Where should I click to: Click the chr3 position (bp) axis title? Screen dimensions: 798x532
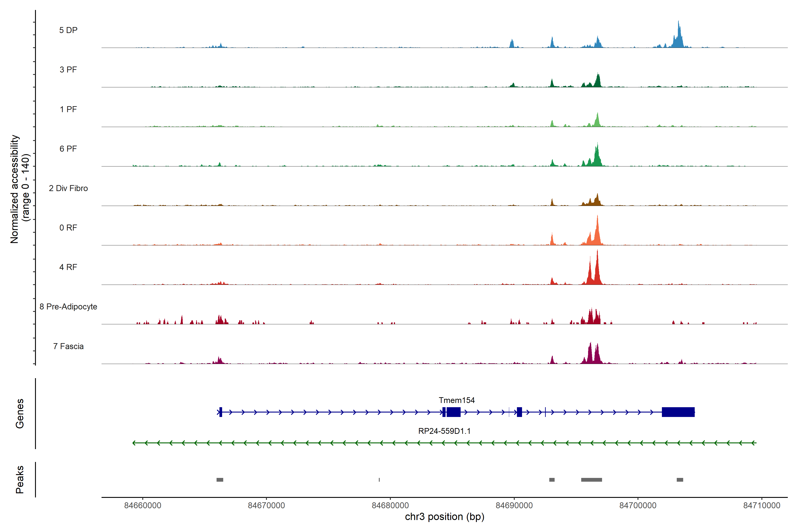click(444, 517)
